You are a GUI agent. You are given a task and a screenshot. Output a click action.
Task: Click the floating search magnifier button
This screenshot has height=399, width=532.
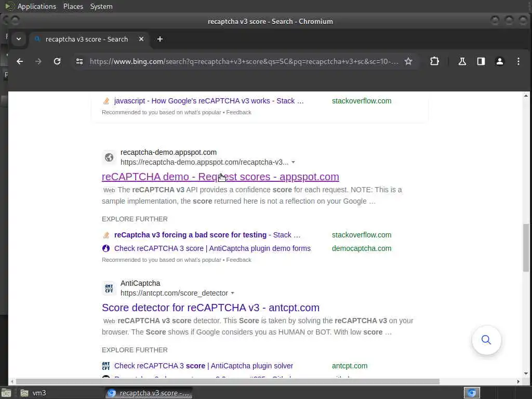click(486, 340)
